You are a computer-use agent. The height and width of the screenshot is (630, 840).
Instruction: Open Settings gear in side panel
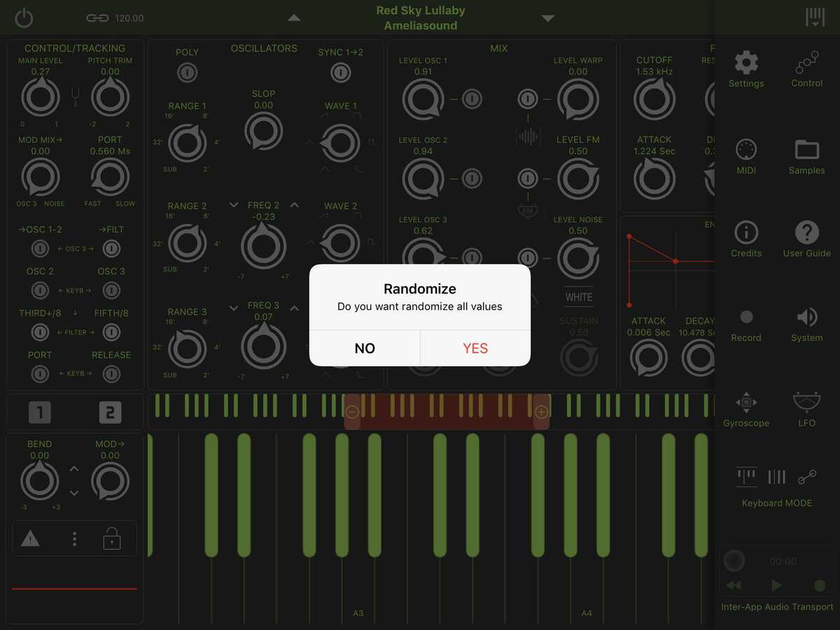(746, 63)
